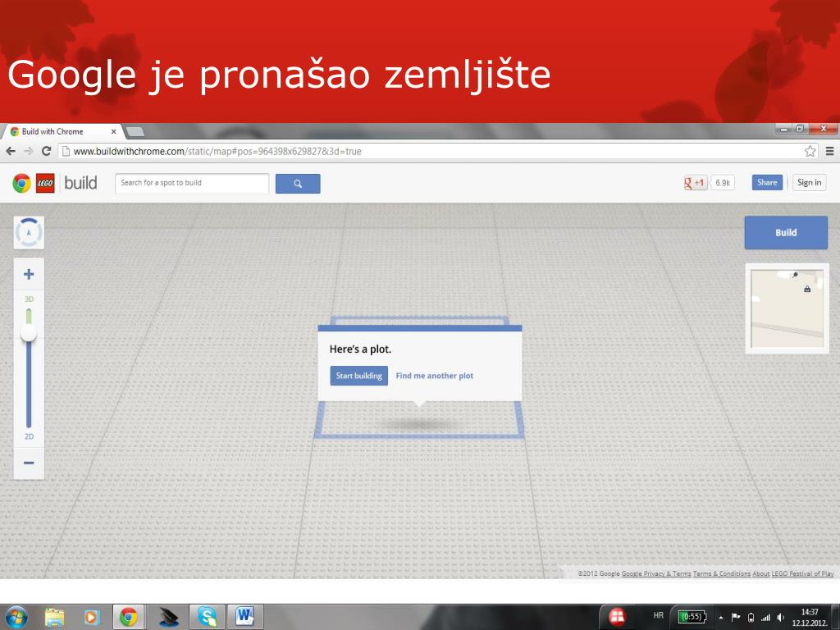The image size is (840, 630).
Task: Open Terms & Conditions link
Action: pos(722,573)
